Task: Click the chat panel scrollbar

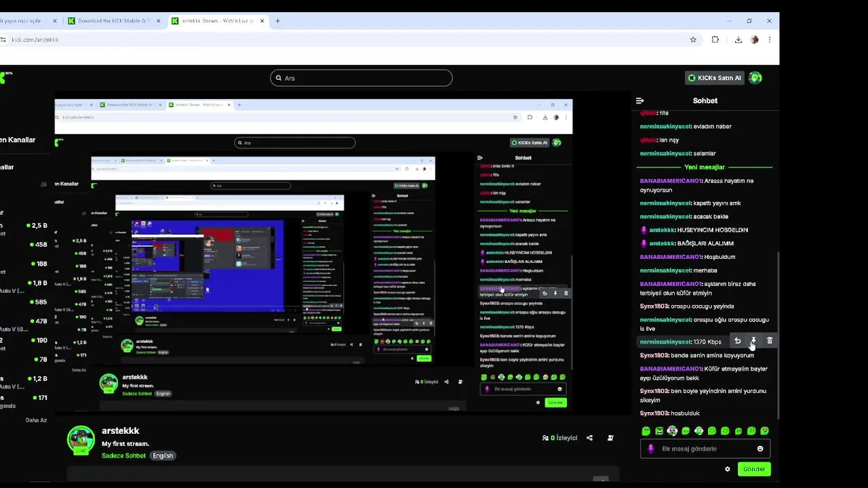Action: pos(777,335)
